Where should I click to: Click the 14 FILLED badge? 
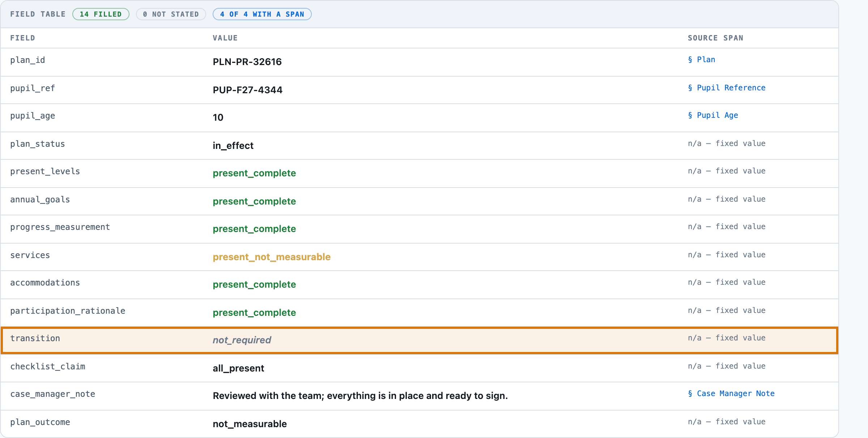[101, 14]
